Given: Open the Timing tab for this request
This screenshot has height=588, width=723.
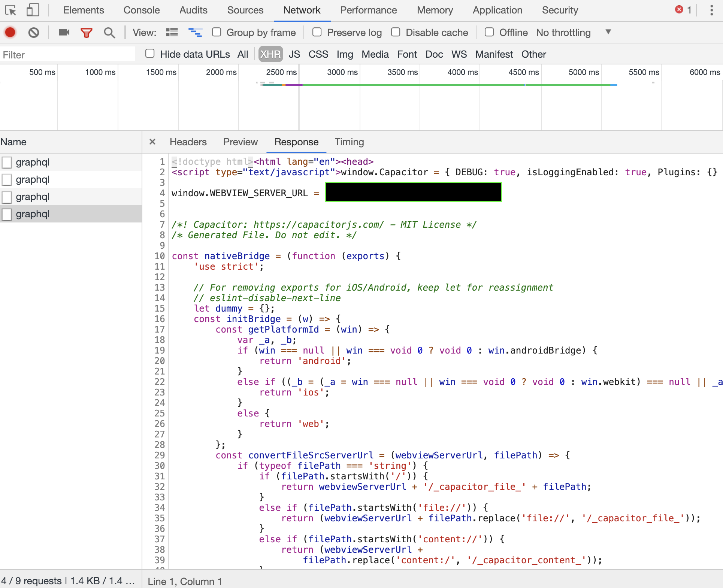Looking at the screenshot, I should [x=349, y=142].
